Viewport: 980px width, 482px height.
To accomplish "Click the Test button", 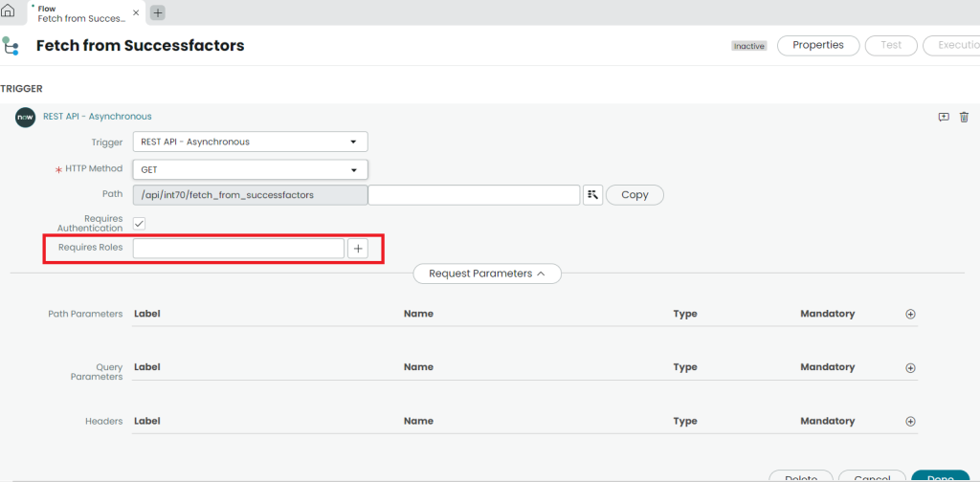I will pyautogui.click(x=890, y=45).
